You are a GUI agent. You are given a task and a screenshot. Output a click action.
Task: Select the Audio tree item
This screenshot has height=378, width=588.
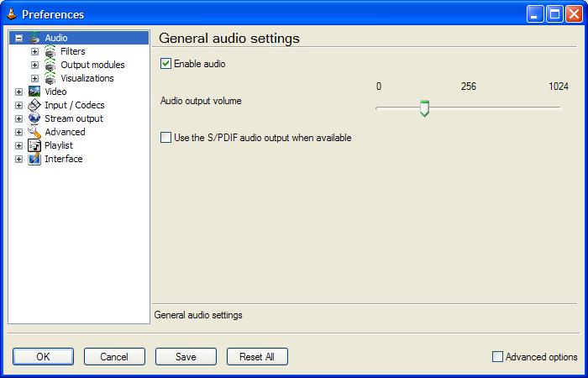[56, 38]
